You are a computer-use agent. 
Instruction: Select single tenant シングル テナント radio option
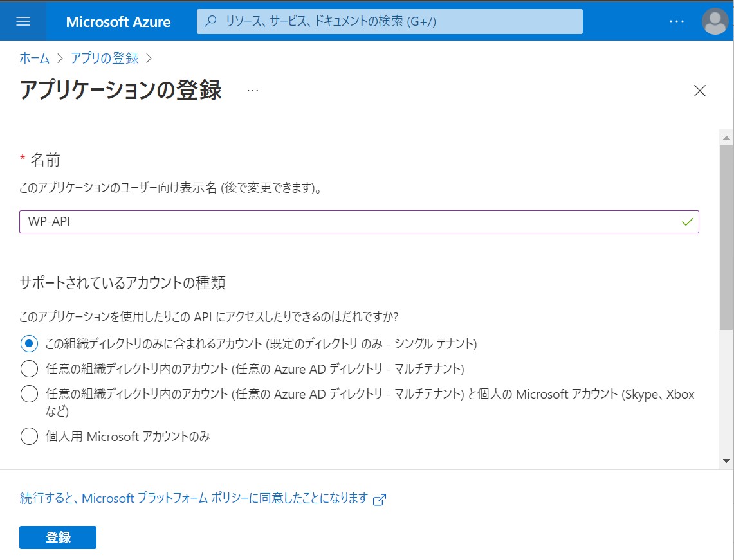[x=29, y=344]
